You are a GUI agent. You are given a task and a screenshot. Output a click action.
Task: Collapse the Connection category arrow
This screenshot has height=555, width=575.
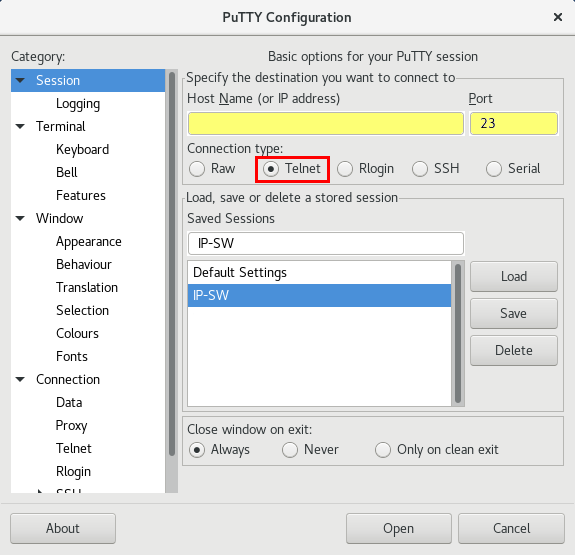[20, 379]
